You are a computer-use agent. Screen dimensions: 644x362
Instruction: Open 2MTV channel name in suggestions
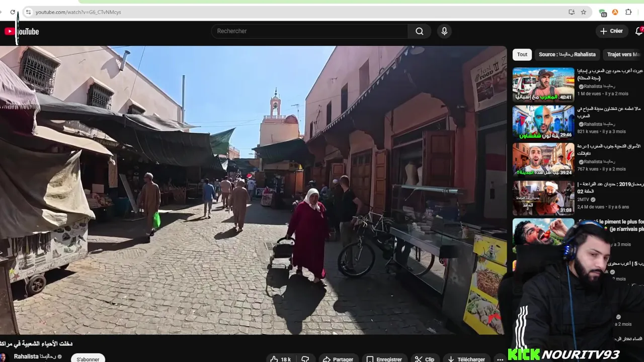point(583,200)
